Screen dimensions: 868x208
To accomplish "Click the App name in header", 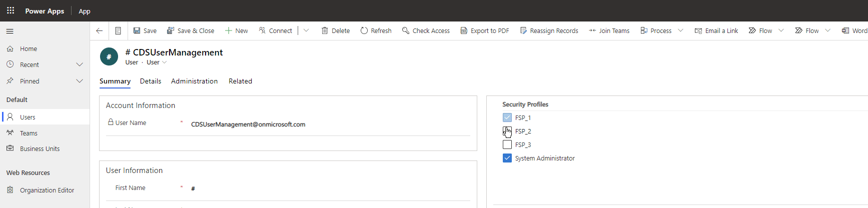I will click(x=85, y=11).
